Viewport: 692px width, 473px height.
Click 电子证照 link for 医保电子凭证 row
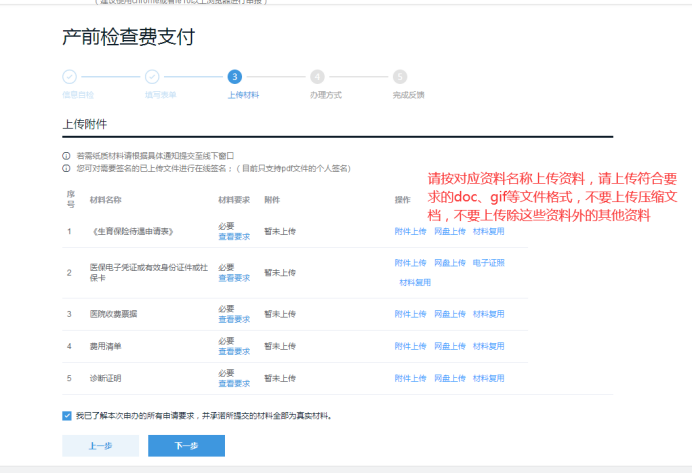[488, 263]
